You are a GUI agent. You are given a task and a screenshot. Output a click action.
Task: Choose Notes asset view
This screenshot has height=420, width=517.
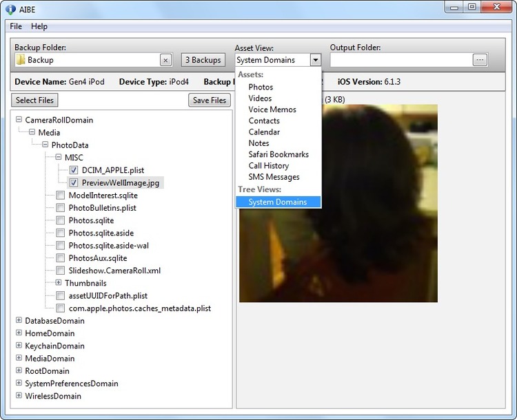[x=278, y=143]
